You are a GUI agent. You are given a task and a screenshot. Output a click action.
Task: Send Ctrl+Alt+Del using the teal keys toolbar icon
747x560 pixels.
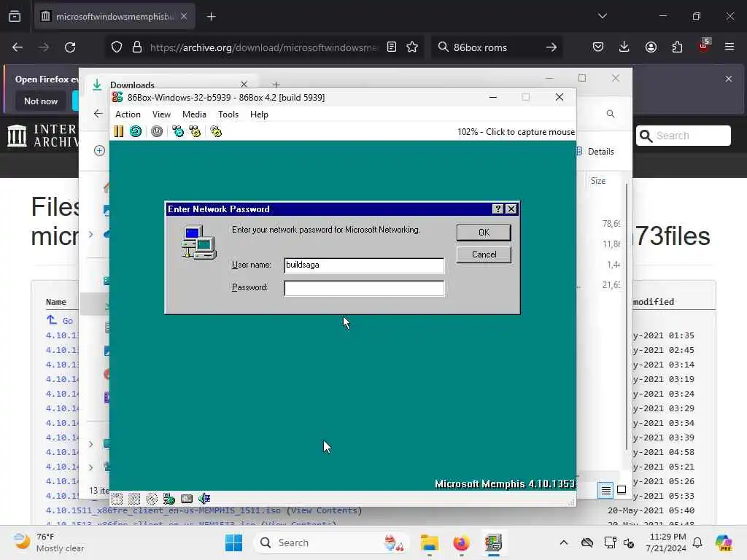coord(178,131)
